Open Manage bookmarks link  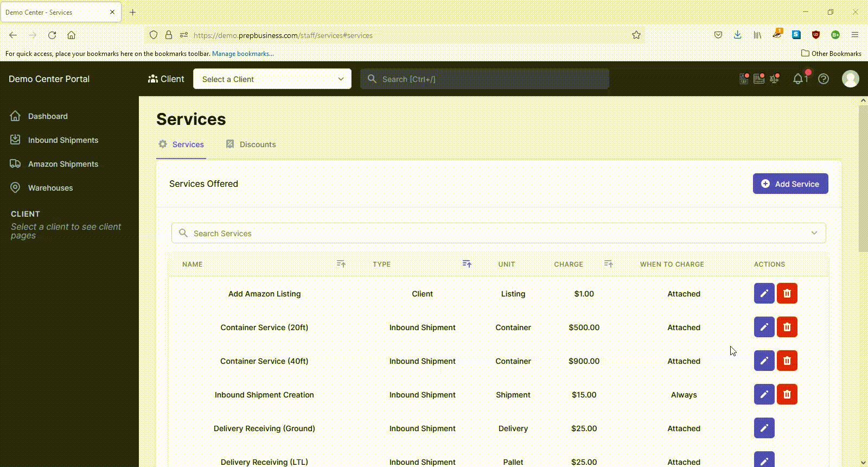[242, 54]
